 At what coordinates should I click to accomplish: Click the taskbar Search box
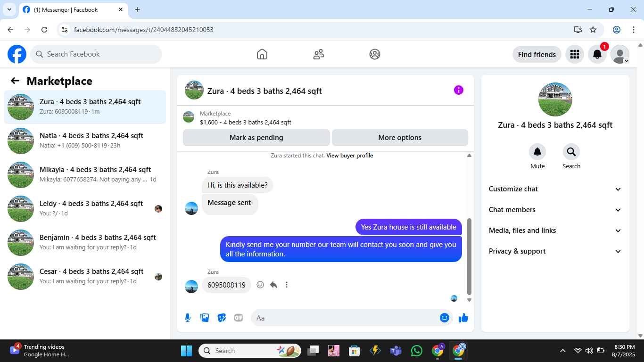(x=249, y=351)
